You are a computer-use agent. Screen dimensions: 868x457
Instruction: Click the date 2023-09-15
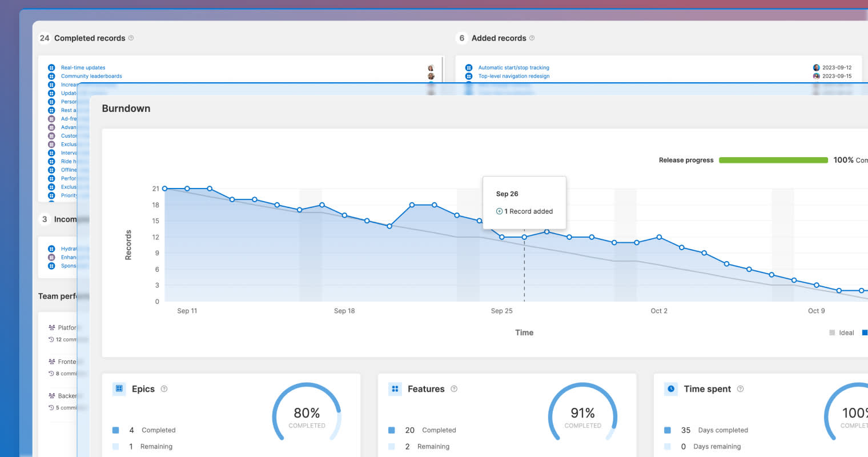837,76
